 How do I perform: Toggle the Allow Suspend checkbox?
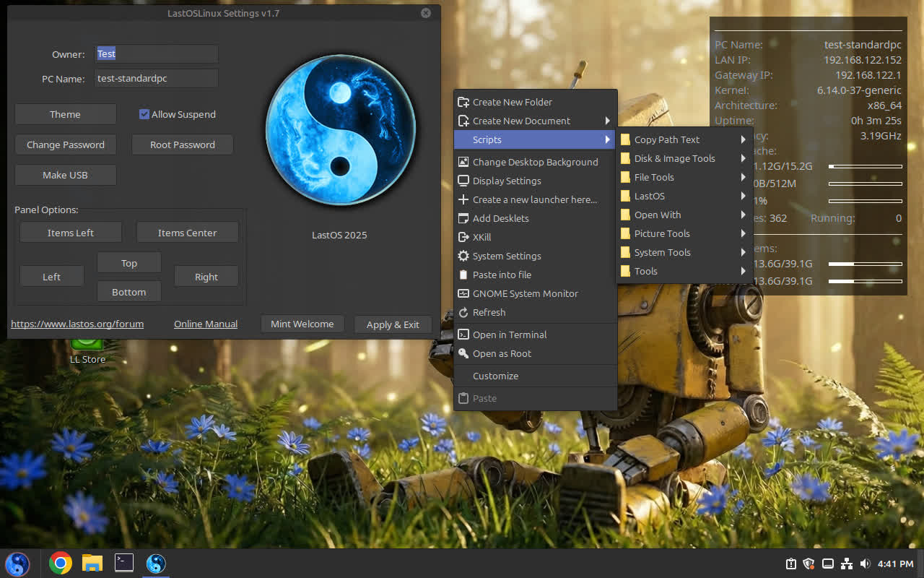(x=144, y=114)
